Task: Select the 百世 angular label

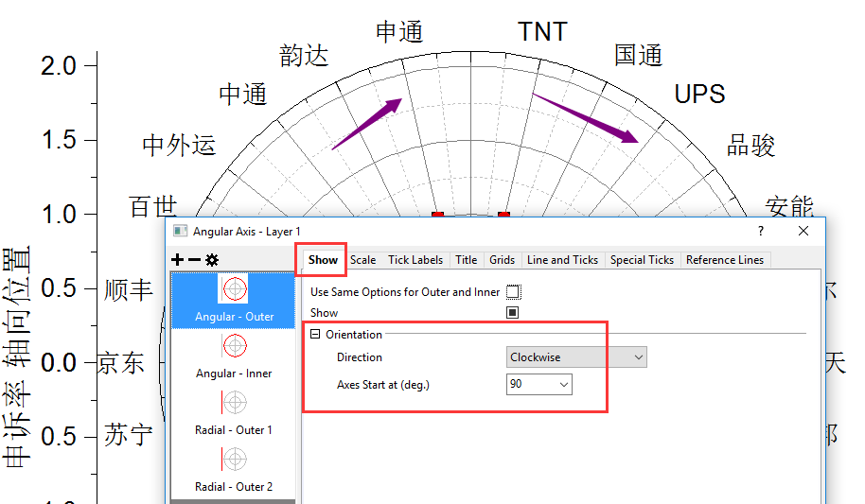Action: pos(152,206)
